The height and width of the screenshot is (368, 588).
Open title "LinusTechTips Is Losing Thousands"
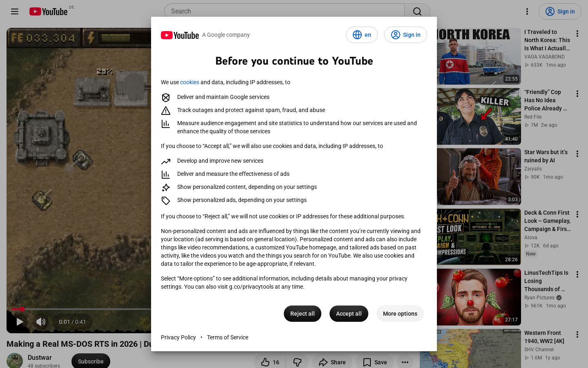tap(546, 281)
